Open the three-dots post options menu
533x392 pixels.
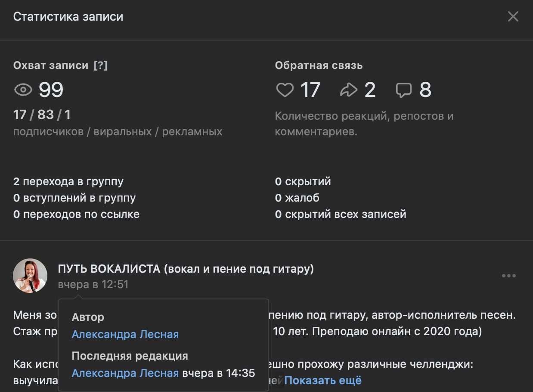click(508, 276)
